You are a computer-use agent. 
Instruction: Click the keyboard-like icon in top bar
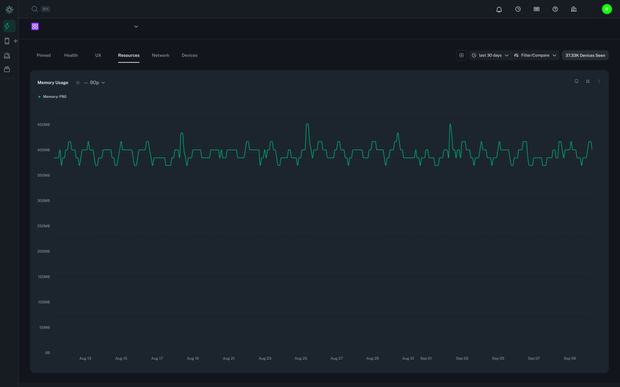[x=537, y=9]
